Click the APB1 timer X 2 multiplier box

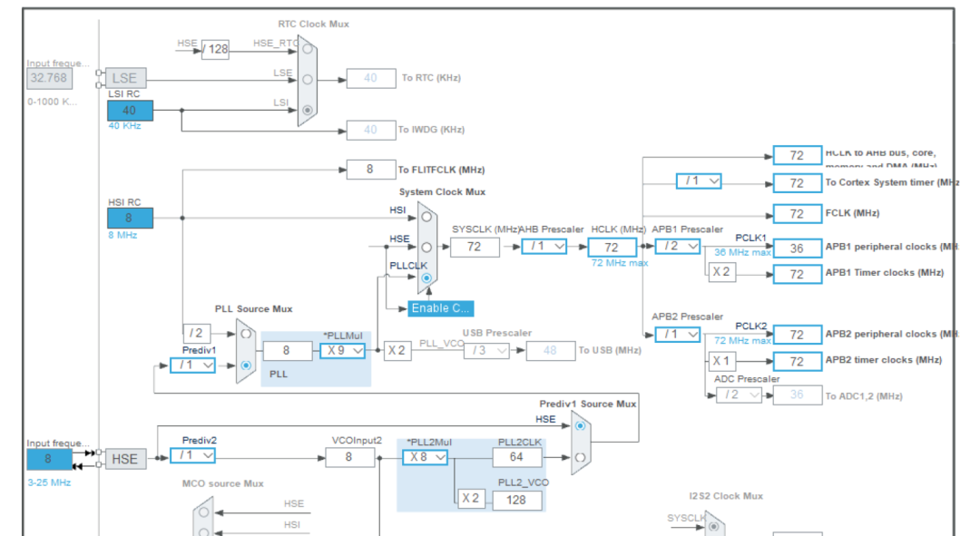pyautogui.click(x=722, y=272)
